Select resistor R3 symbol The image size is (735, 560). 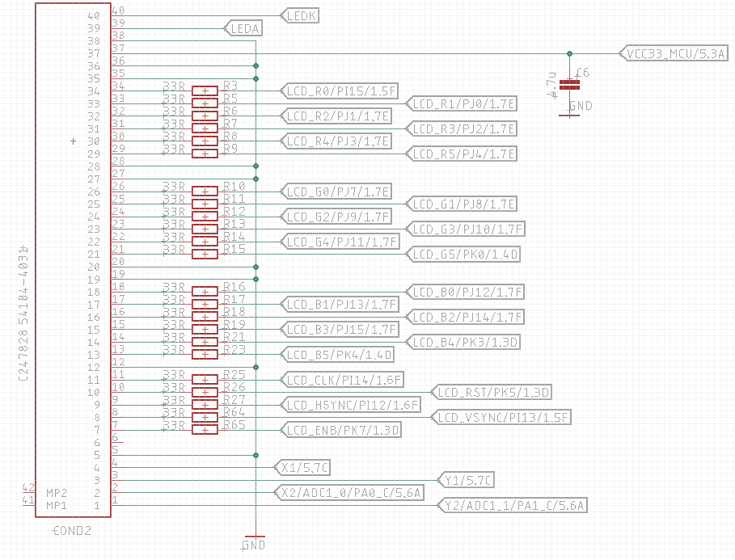click(x=205, y=91)
